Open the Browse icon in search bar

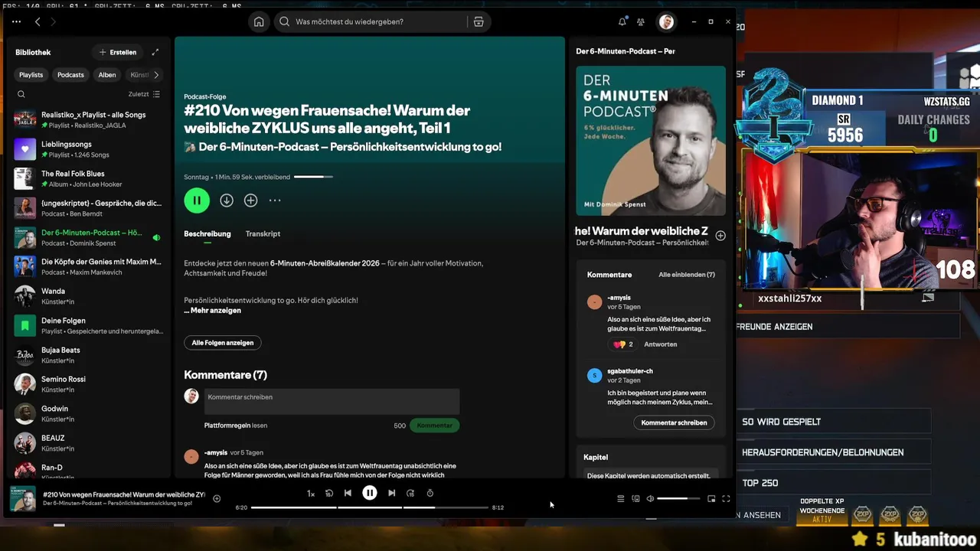[479, 21]
